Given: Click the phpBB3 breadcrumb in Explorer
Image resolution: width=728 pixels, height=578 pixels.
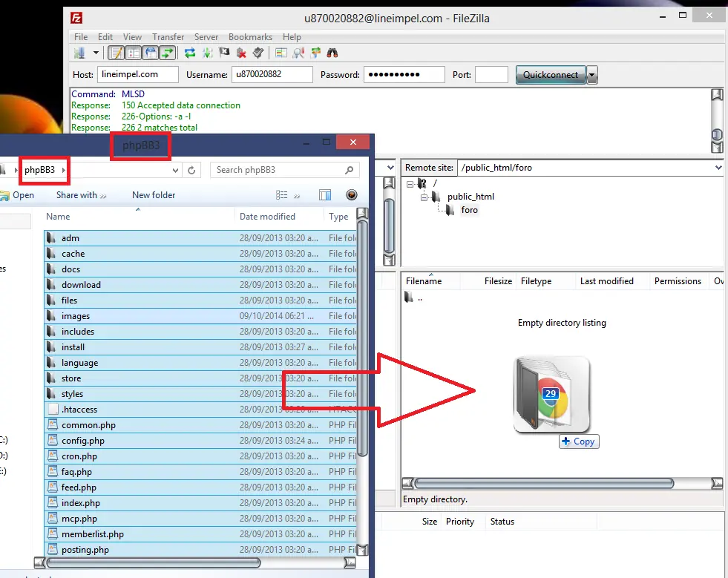Looking at the screenshot, I should coord(40,170).
